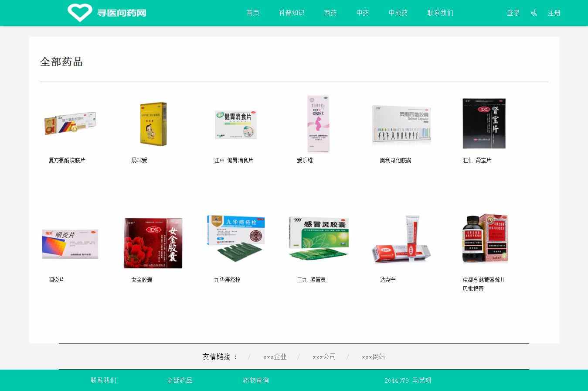588x391 pixels.
Task: Click the 九华痔疮栓 name link
Action: click(227, 280)
